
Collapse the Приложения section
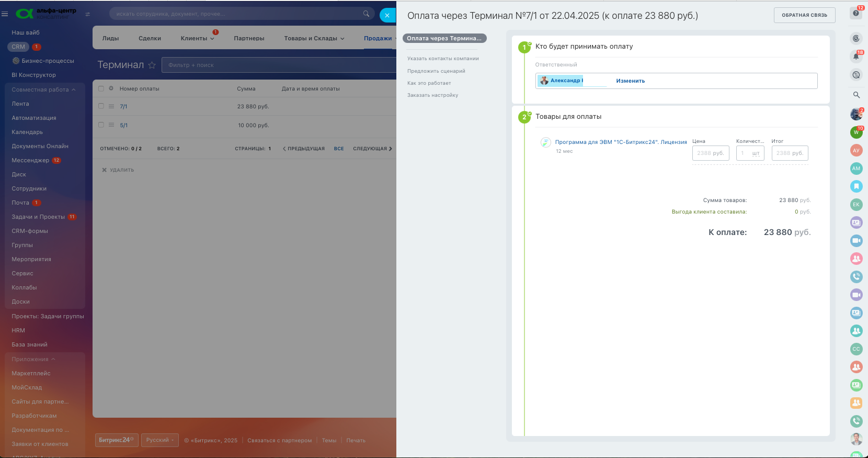33,359
